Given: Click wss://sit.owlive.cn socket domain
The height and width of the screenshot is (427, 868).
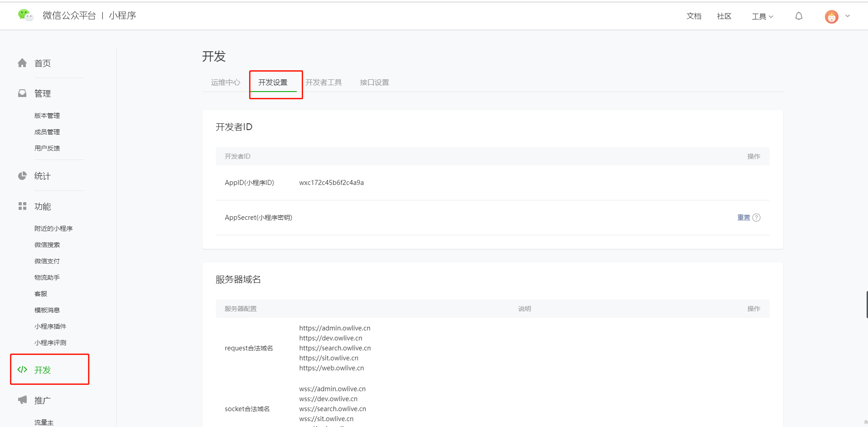Looking at the screenshot, I should click(326, 419).
